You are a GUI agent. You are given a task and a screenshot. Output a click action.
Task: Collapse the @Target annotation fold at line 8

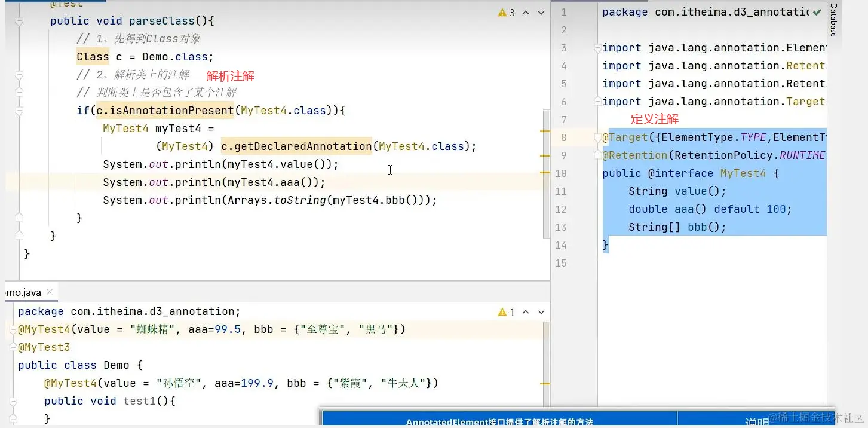coord(598,138)
